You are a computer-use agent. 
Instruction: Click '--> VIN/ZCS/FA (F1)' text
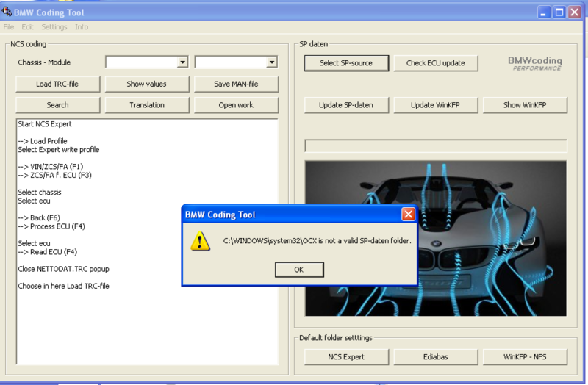(x=50, y=167)
